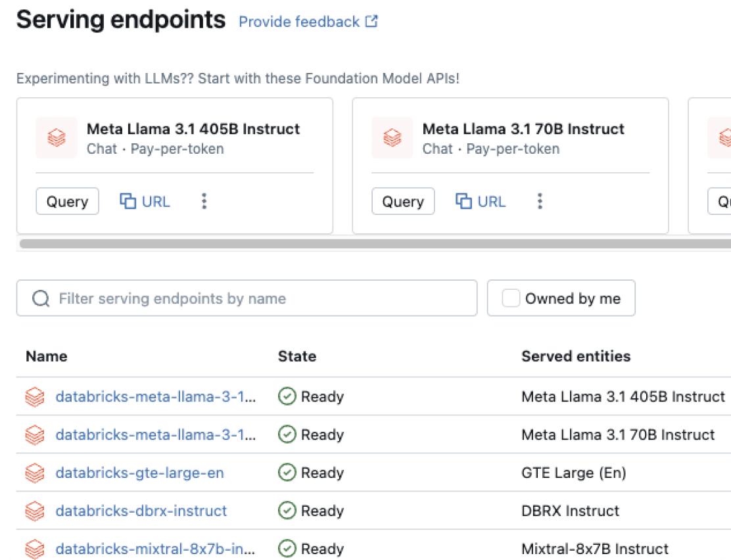Click the Meta Llama 3.1 70B card logo

pyautogui.click(x=392, y=138)
